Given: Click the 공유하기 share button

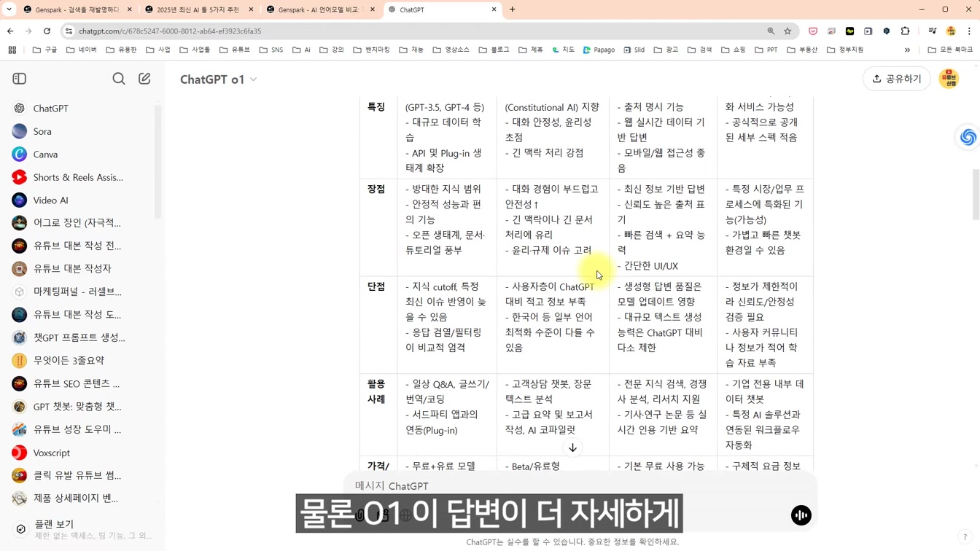Looking at the screenshot, I should [897, 79].
